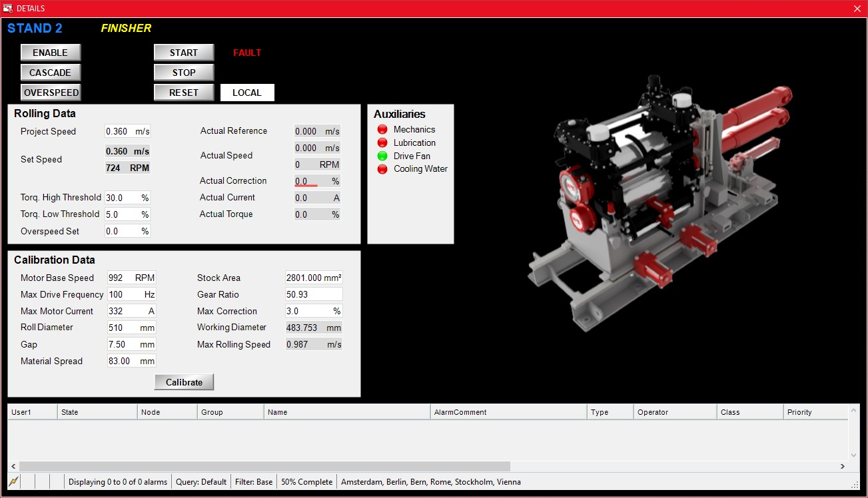Click the Set Speed 0.360 m/s value

coord(128,151)
